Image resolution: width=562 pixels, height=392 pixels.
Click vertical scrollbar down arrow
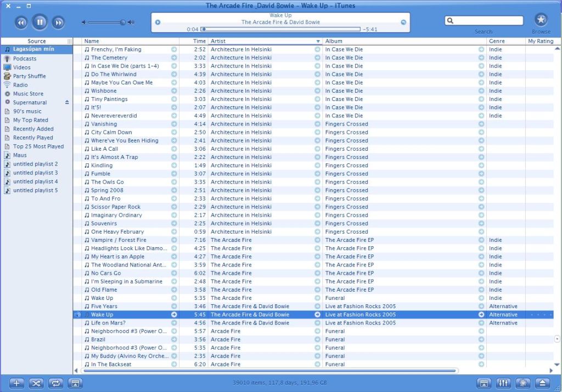[557, 365]
